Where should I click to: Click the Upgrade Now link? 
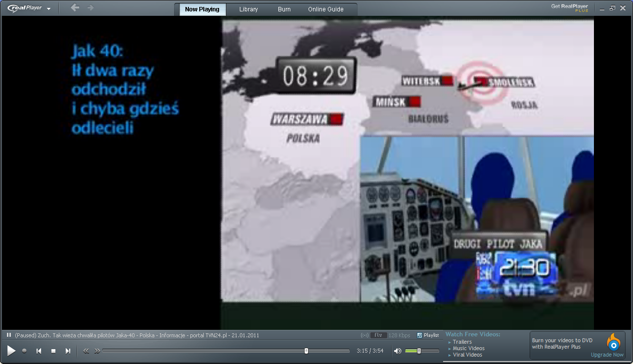pyautogui.click(x=607, y=355)
